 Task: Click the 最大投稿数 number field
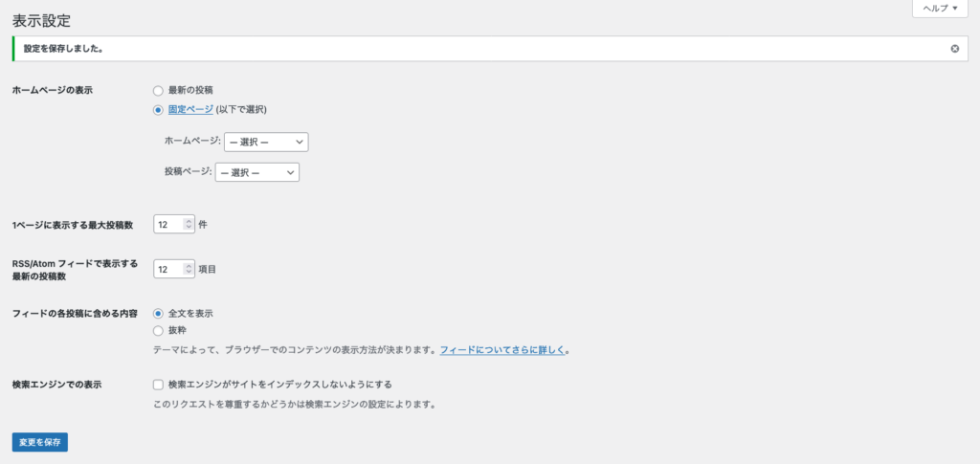[x=167, y=225]
